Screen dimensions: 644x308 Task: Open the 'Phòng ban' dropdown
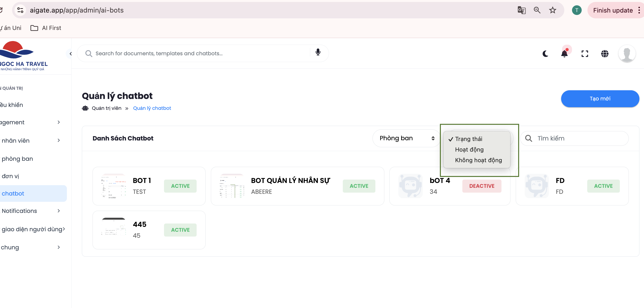tap(406, 138)
